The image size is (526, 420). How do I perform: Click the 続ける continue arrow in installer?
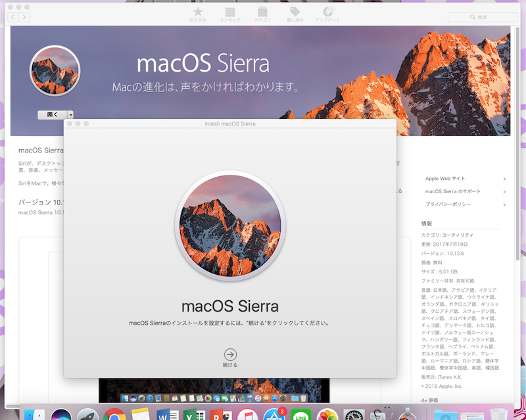[230, 354]
